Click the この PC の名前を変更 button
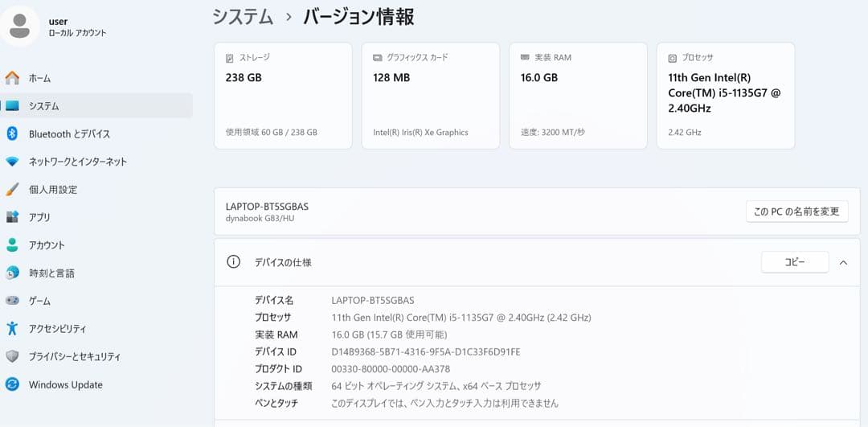This screenshot has width=868, height=427. (797, 211)
